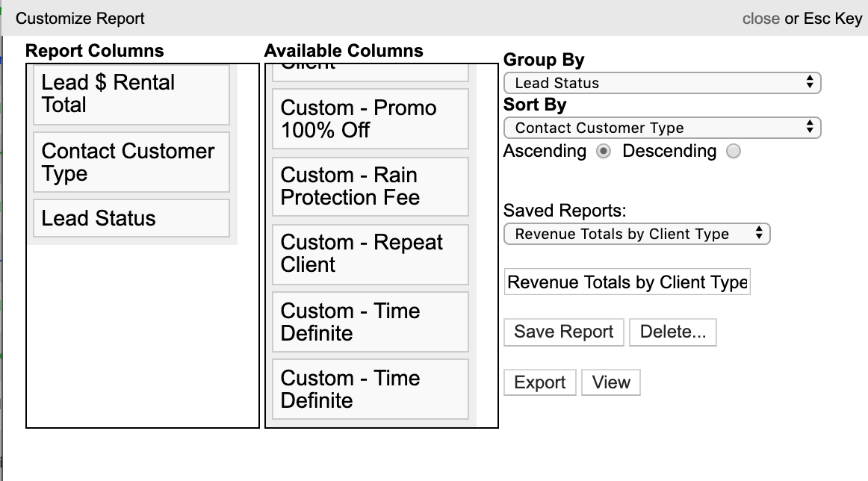The width and height of the screenshot is (868, 481).
Task: Choose the Descending sort order option
Action: pyautogui.click(x=734, y=152)
